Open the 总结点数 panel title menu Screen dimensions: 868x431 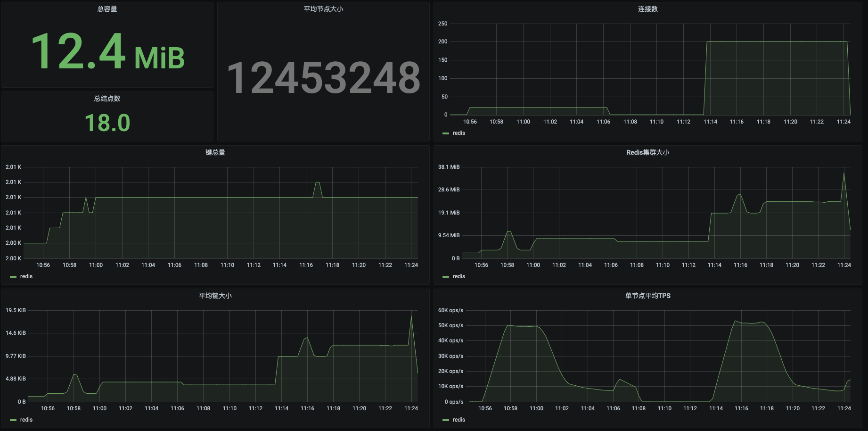107,99
